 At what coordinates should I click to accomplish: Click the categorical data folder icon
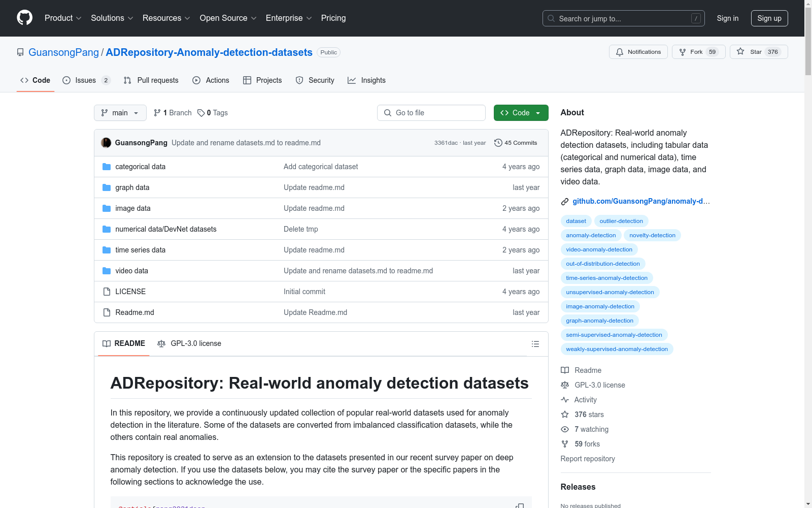[107, 167]
